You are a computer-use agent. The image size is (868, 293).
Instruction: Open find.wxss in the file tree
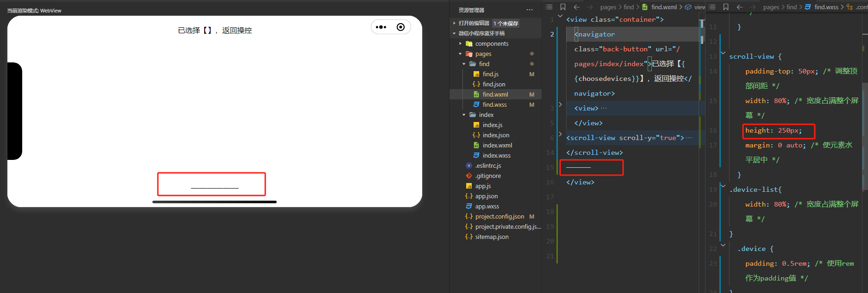coord(494,105)
